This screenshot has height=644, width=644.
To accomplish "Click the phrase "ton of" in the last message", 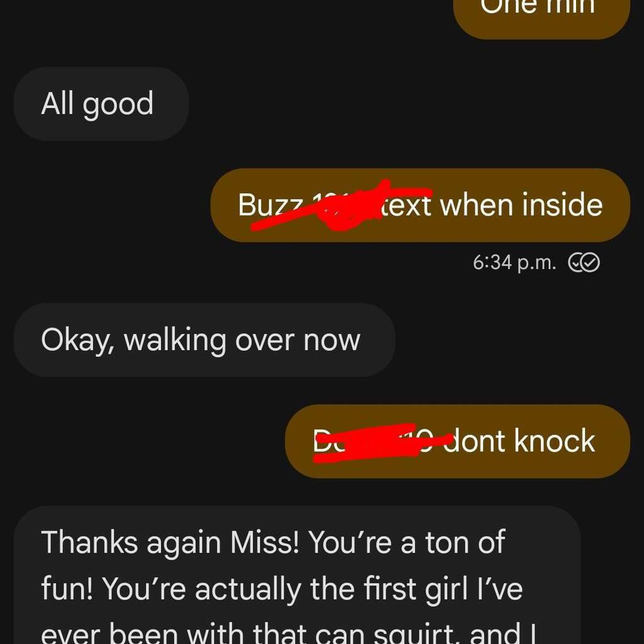I will click(x=465, y=542).
